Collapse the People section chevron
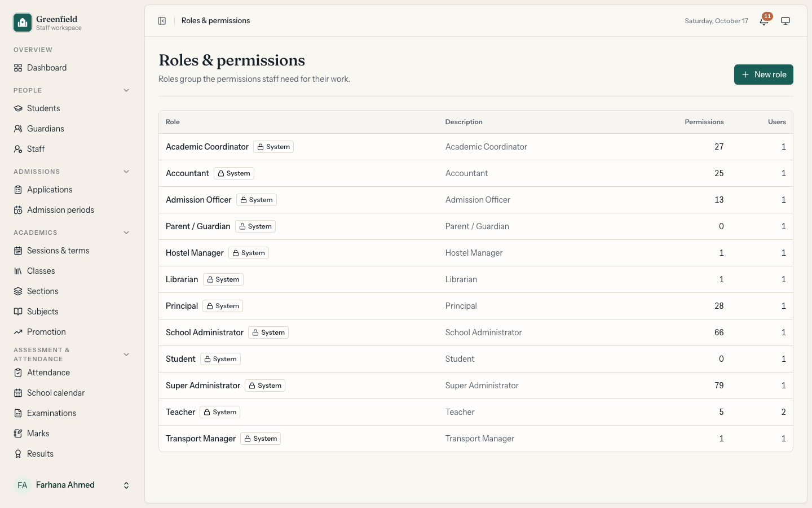 pyautogui.click(x=126, y=90)
